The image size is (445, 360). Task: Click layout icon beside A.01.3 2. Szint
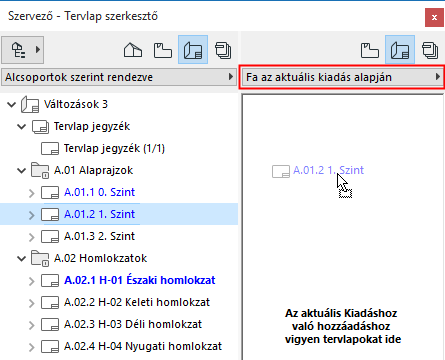tap(50, 237)
